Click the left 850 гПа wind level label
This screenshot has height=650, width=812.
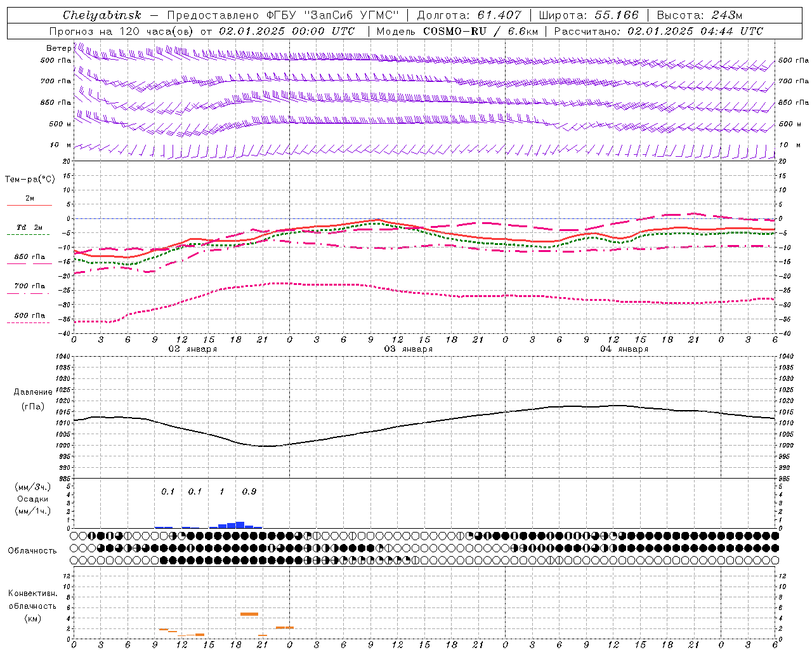pyautogui.click(x=56, y=102)
